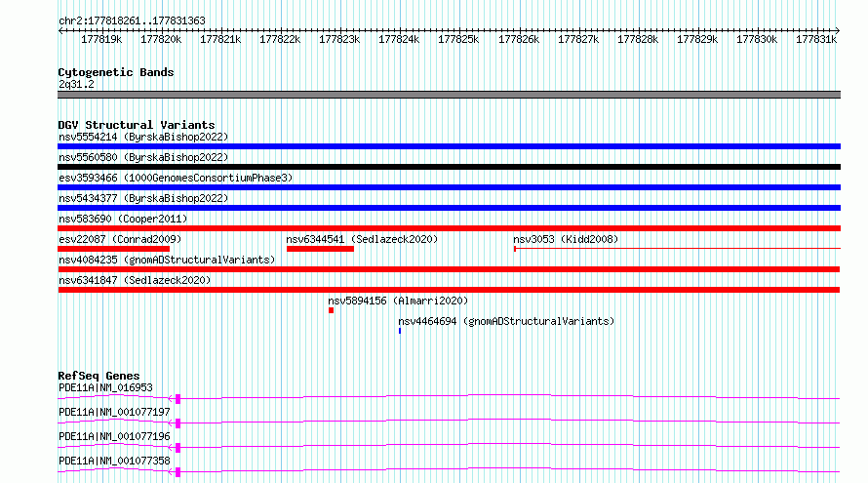Viewport: 868px width, 483px height.
Task: Click the 177827k ruler tick label
Action: [578, 40]
